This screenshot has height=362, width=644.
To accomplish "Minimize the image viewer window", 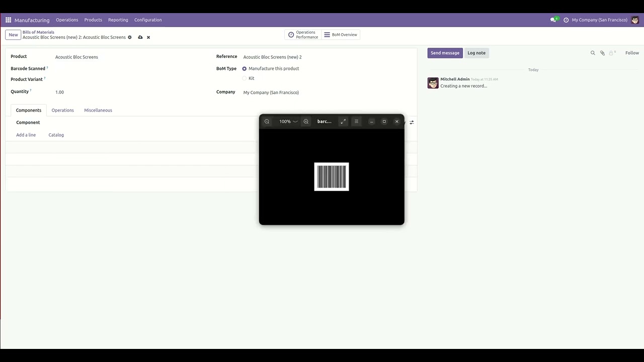I will [x=371, y=122].
